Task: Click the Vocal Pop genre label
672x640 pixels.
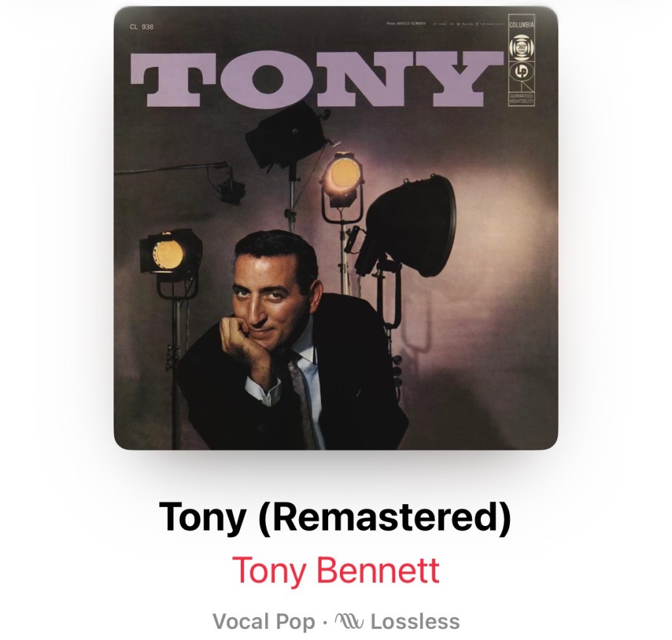Action: coord(264,622)
